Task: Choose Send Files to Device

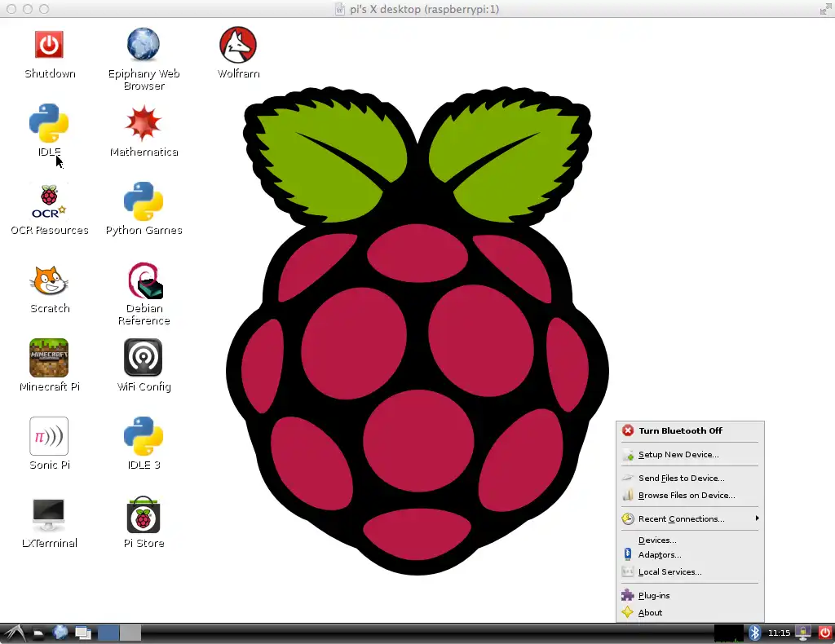Action: point(690,478)
